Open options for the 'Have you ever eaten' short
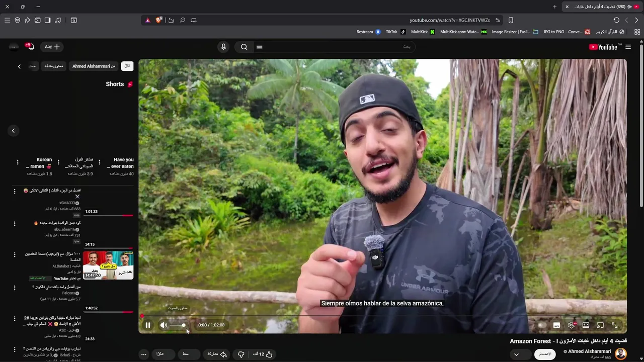The width and height of the screenshot is (644, 362). click(x=100, y=162)
